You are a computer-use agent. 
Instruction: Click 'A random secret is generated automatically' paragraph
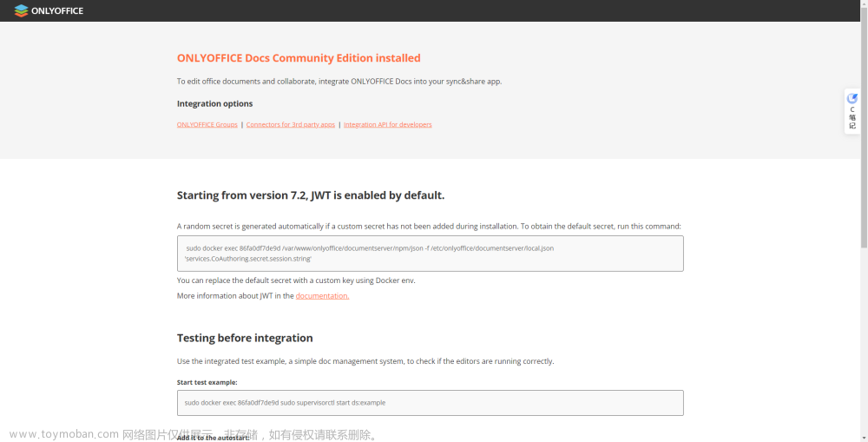(x=429, y=226)
